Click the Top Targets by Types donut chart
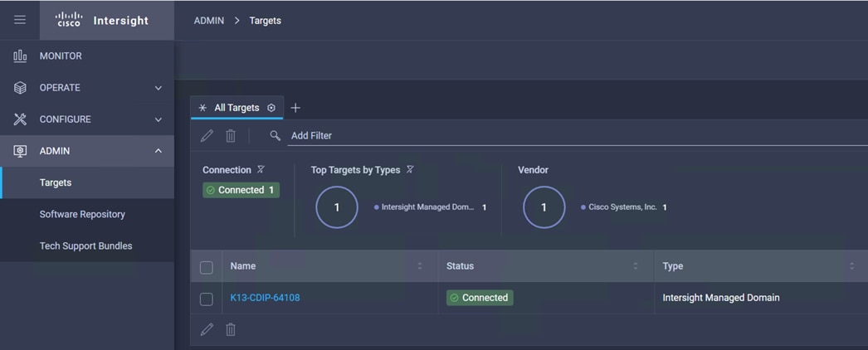This screenshot has height=350, width=868. (x=337, y=207)
